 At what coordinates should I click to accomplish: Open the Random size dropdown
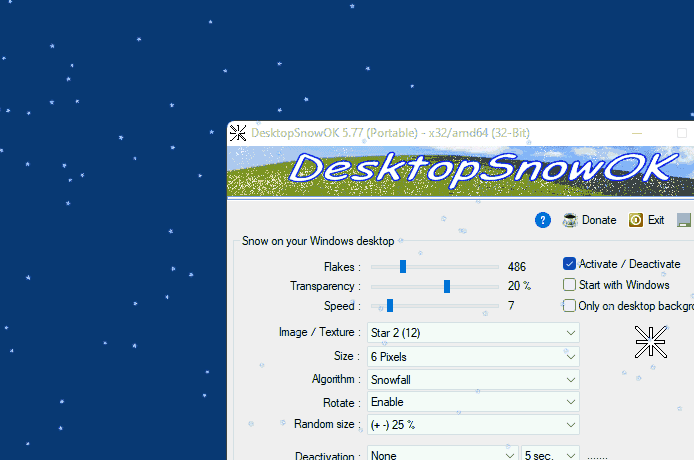click(x=473, y=425)
